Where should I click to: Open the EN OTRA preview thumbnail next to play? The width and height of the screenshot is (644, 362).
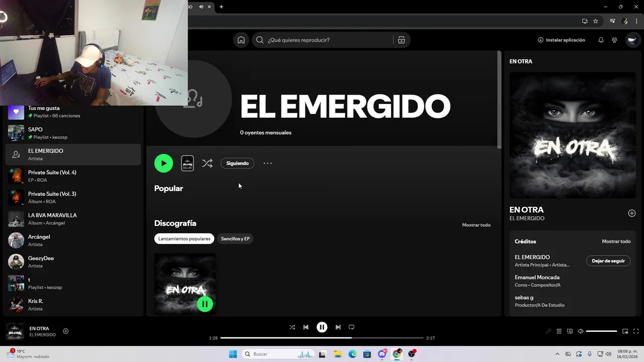click(188, 163)
